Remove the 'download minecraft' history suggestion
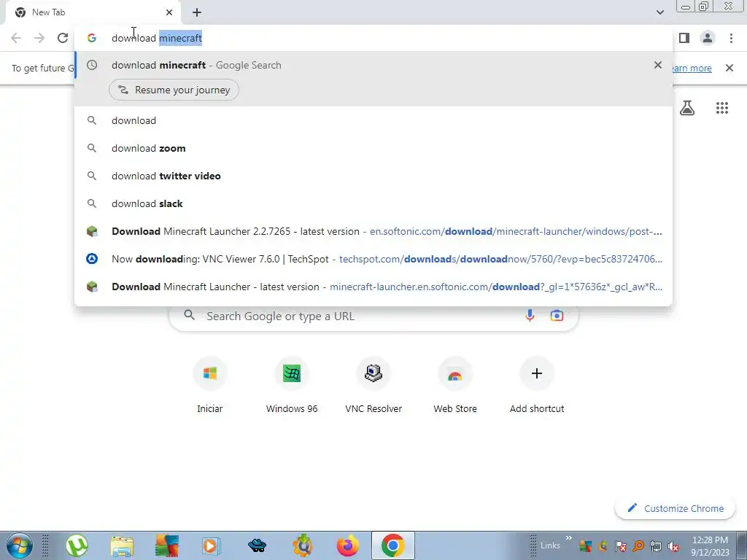Viewport: 747px width, 560px height. click(658, 65)
